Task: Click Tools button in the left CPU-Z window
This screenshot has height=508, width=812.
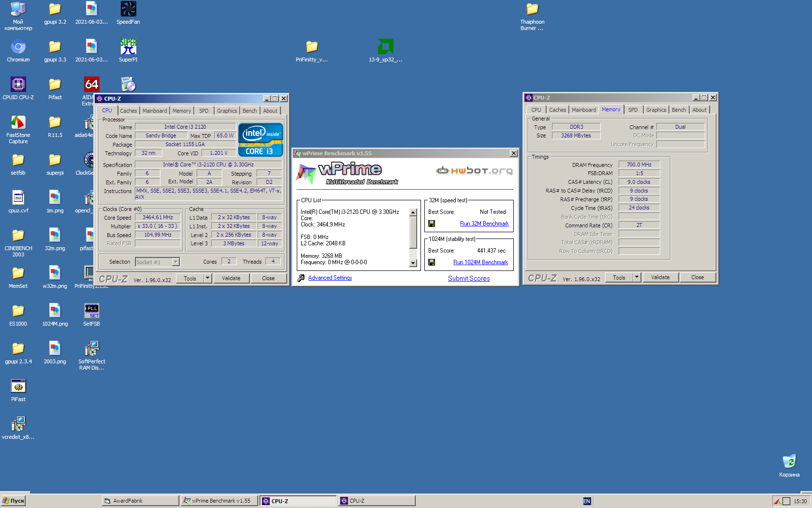Action: [190, 278]
